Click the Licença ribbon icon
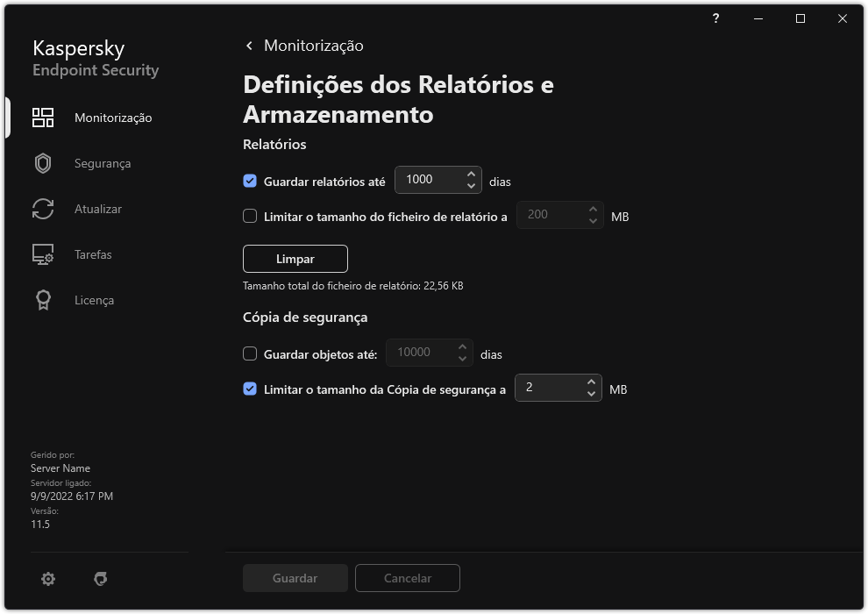The height and width of the screenshot is (614, 868). click(42, 300)
